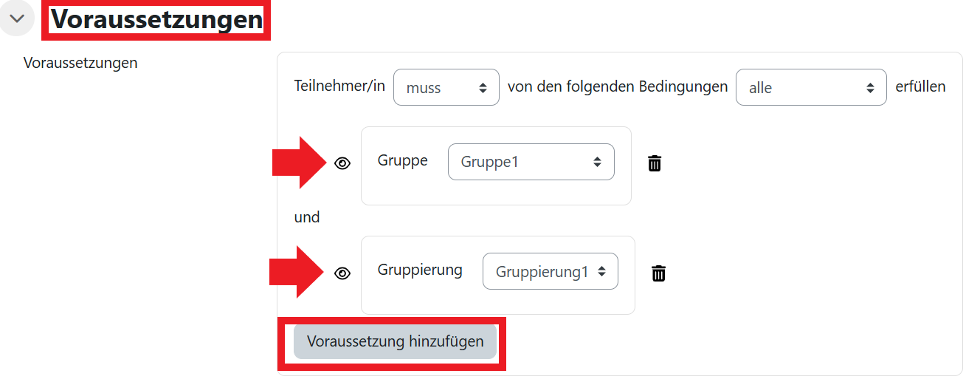The width and height of the screenshot is (980, 382).
Task: Open the "alle" conditions dropdown
Action: [811, 88]
